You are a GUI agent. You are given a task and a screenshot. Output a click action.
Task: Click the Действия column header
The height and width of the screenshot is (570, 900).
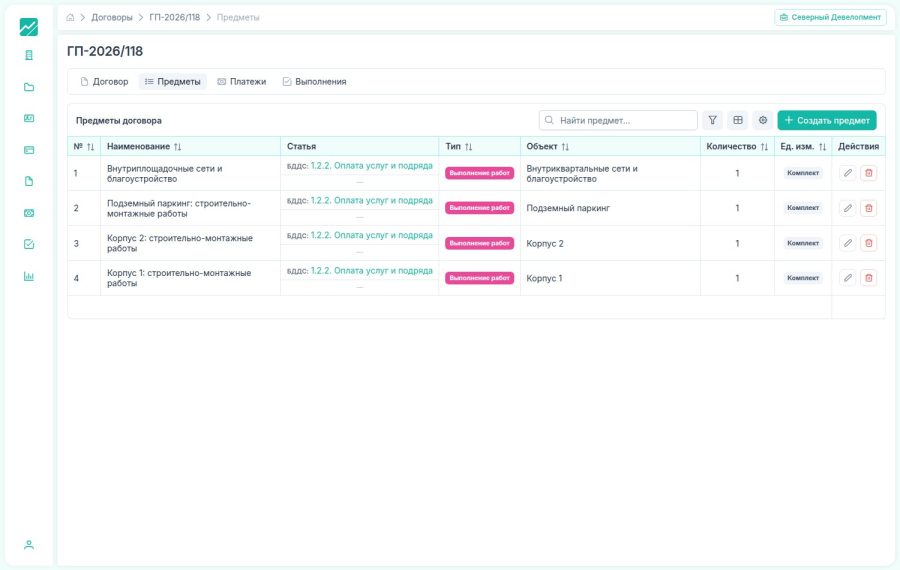pyautogui.click(x=858, y=146)
